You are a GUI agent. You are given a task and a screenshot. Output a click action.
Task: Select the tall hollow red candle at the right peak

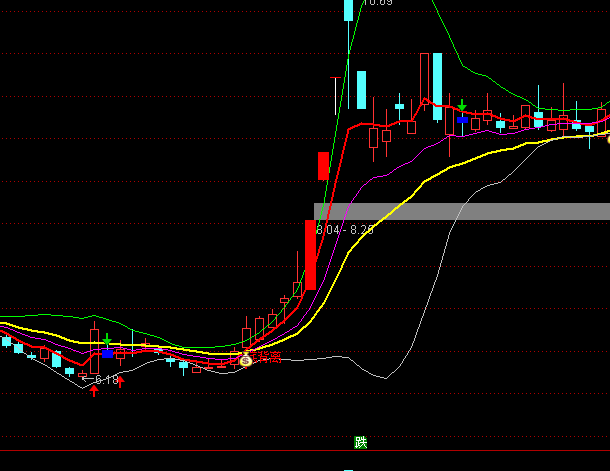tap(424, 75)
